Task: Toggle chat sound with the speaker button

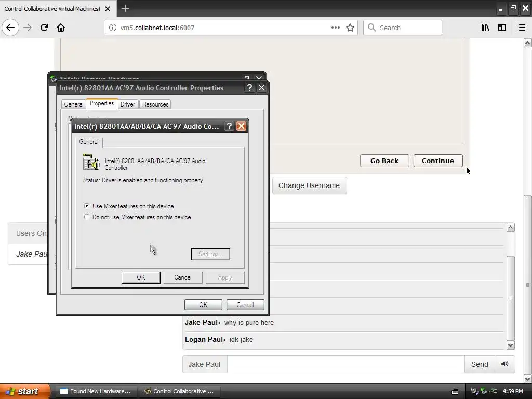Action: point(505,364)
